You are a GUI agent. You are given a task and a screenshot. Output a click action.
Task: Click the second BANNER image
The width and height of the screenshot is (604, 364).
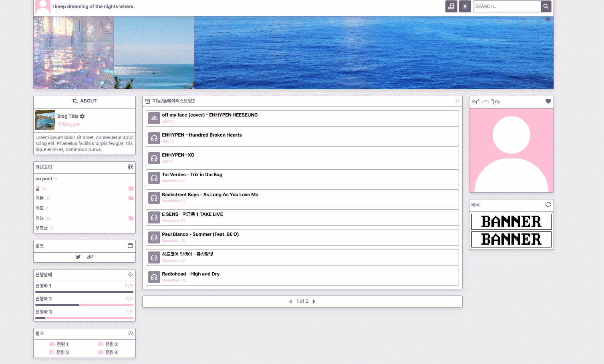click(511, 239)
